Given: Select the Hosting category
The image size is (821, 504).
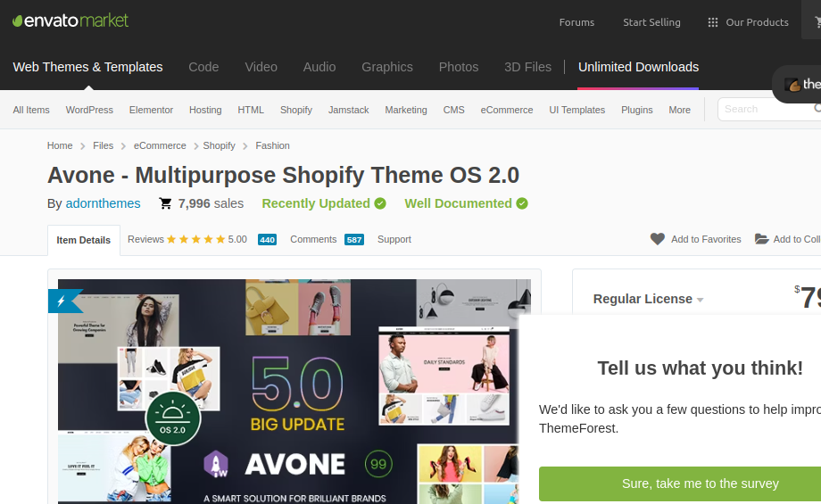Looking at the screenshot, I should (x=205, y=110).
